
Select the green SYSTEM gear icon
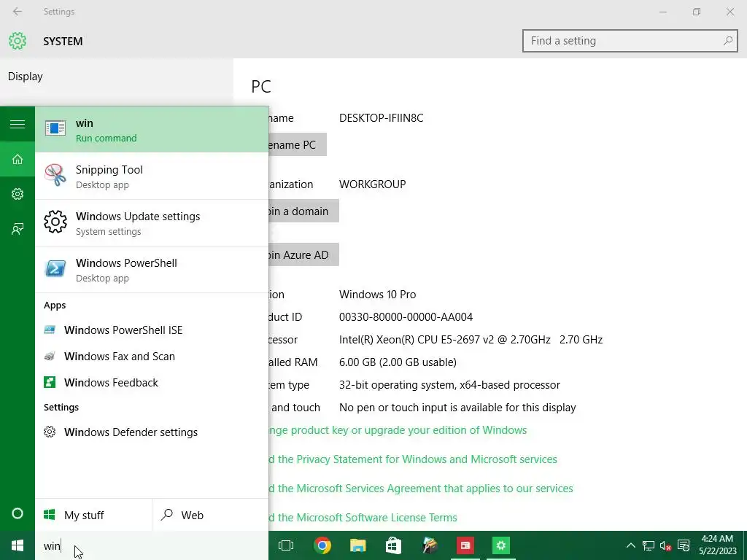18,41
